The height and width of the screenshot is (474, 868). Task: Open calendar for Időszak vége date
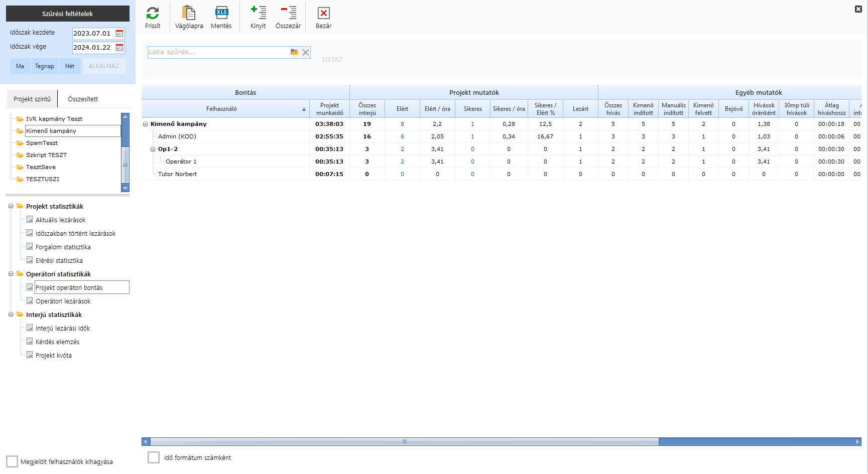[x=119, y=48]
